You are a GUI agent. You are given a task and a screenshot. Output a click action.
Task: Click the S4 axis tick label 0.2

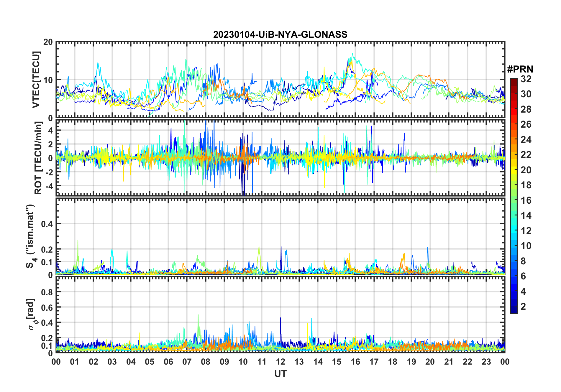click(x=47, y=249)
